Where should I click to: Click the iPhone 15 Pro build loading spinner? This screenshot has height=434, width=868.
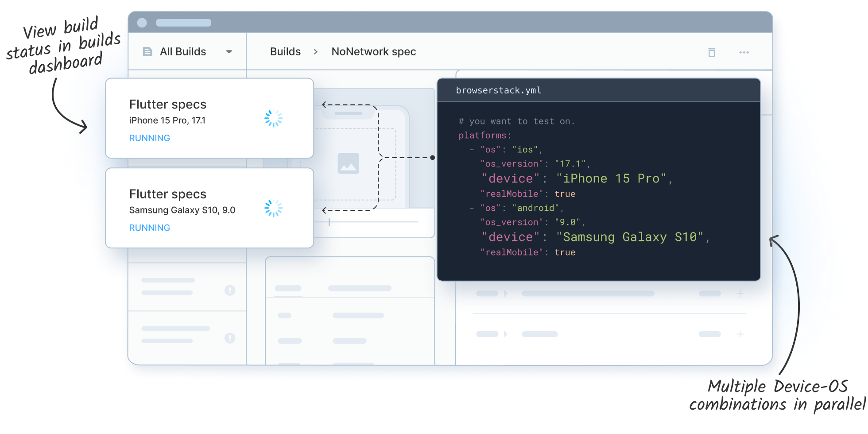(x=273, y=118)
